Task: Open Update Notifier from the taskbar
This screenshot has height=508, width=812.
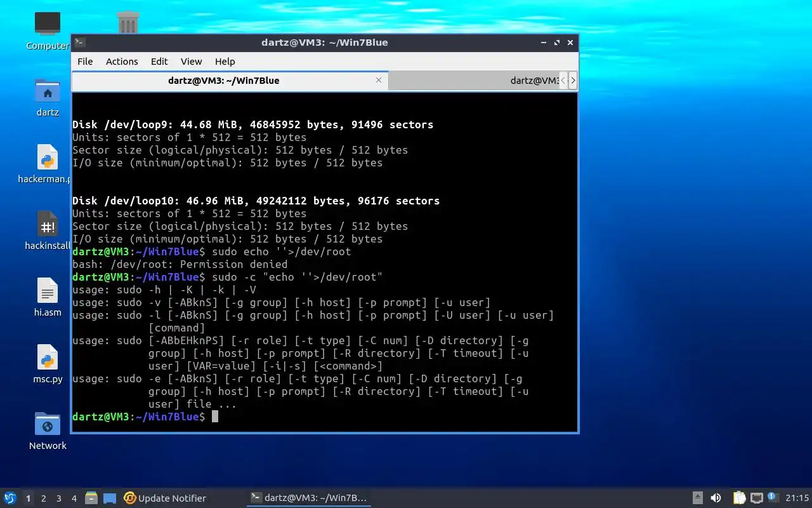Action: pos(165,498)
